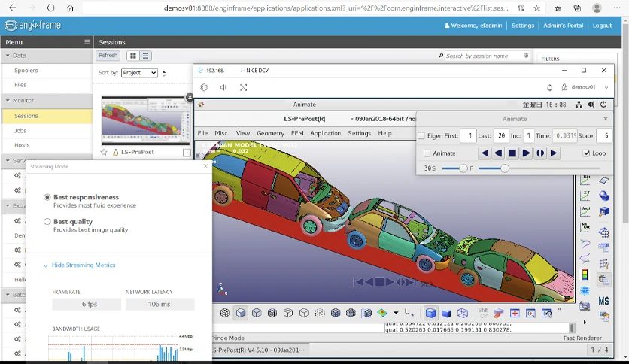Star the LS-PrePost session
629x364 pixels.
(104, 153)
